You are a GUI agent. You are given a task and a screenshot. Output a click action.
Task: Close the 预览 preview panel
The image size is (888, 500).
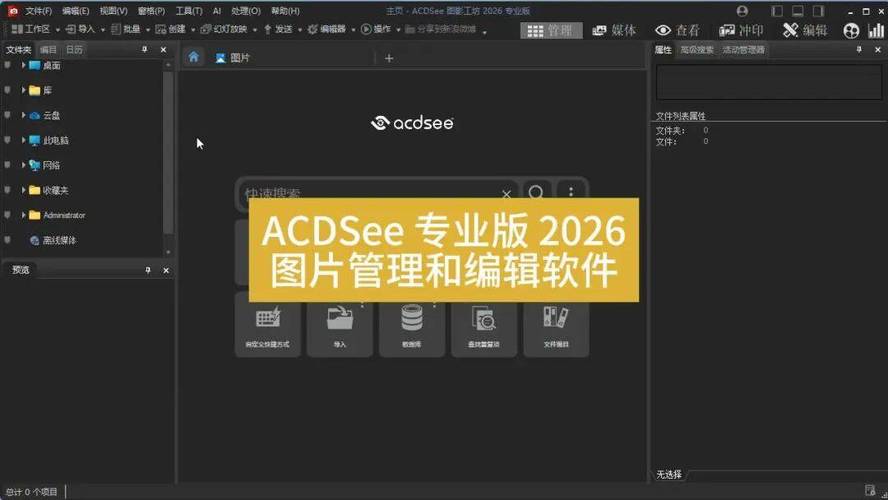166,271
